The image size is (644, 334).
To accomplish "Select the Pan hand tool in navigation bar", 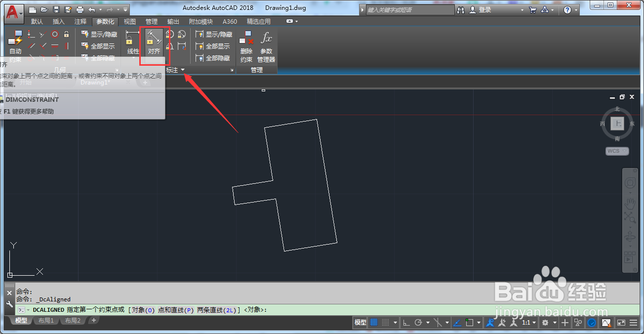I will click(630, 203).
